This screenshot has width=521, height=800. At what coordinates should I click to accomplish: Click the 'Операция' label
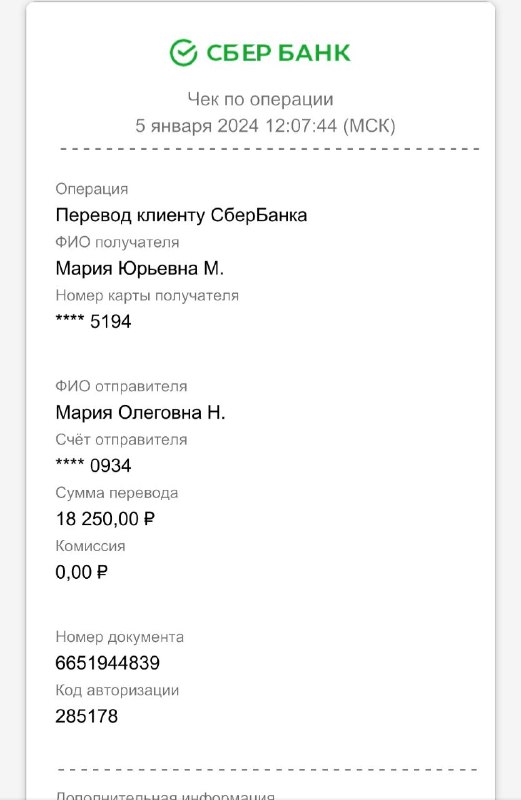[92, 189]
